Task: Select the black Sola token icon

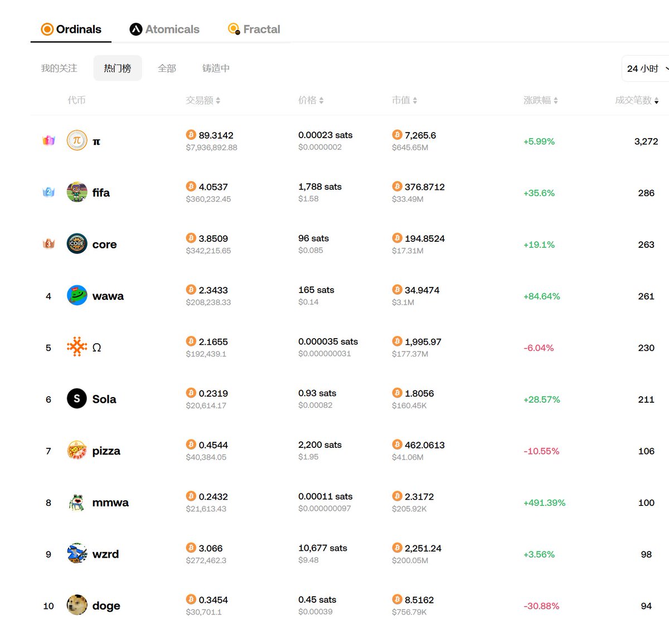Action: (77, 398)
